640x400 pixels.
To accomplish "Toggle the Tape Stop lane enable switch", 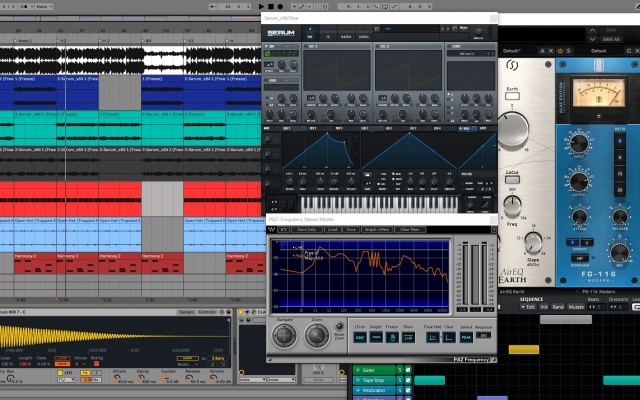I will pyautogui.click(x=408, y=380).
